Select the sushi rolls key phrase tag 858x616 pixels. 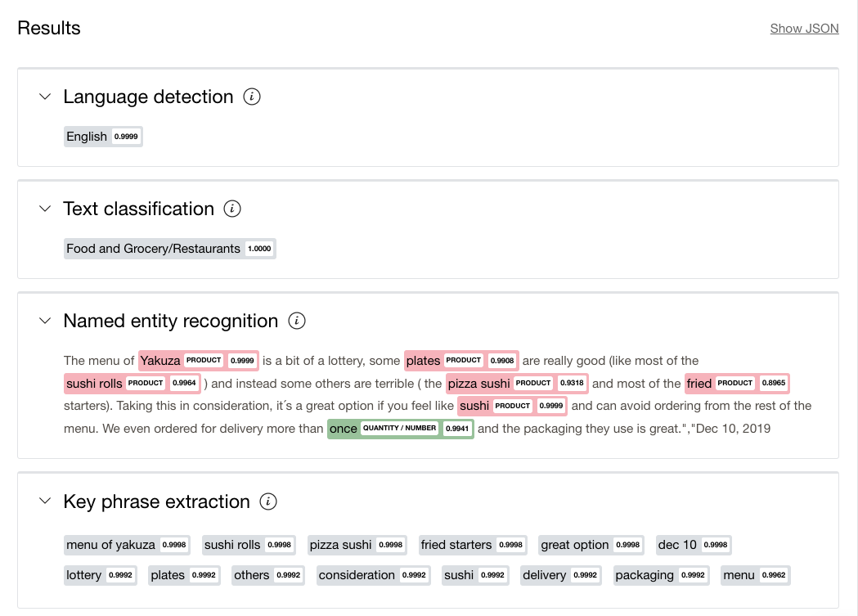point(249,545)
